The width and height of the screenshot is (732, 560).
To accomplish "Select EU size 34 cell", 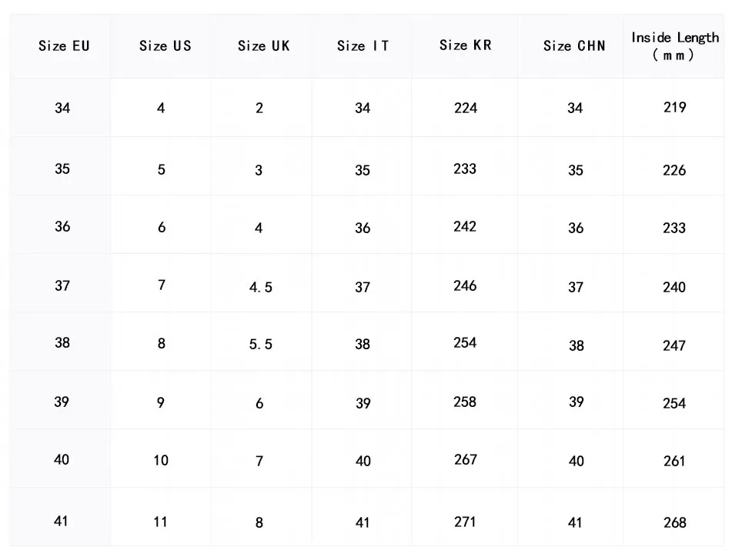I will [62, 108].
